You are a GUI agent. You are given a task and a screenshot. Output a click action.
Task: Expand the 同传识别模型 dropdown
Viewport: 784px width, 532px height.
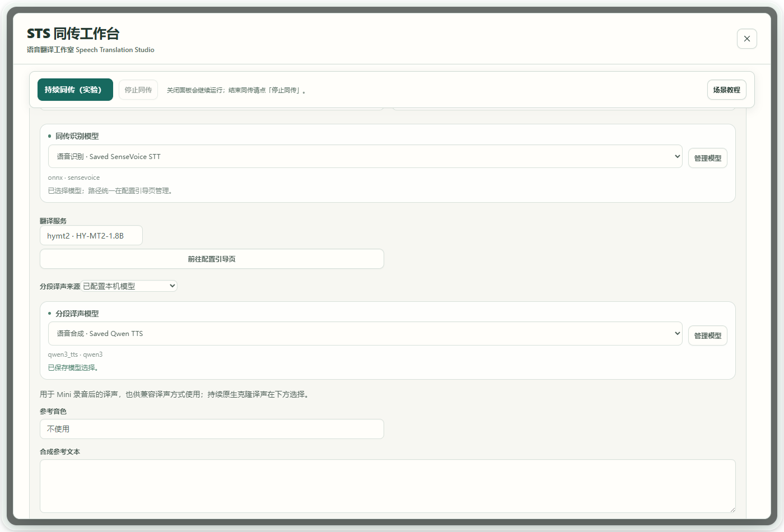(365, 156)
